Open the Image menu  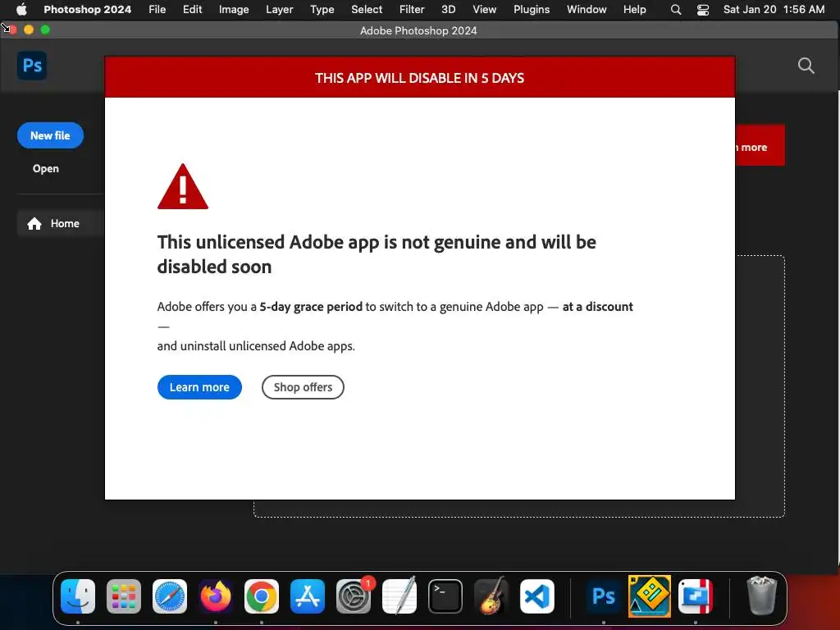pyautogui.click(x=234, y=10)
